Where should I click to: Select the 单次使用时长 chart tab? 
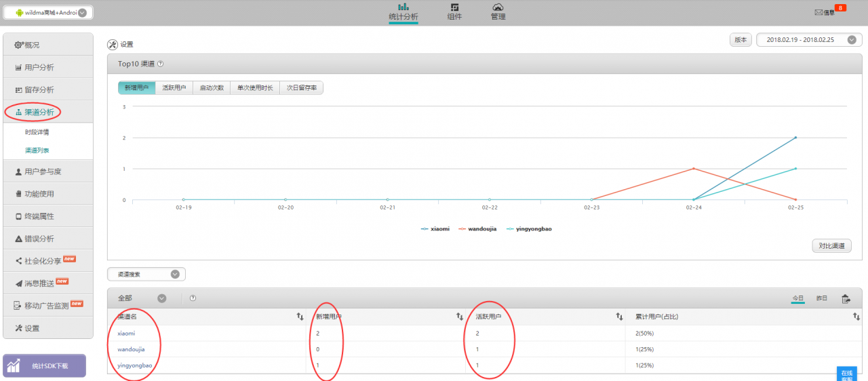pos(254,88)
